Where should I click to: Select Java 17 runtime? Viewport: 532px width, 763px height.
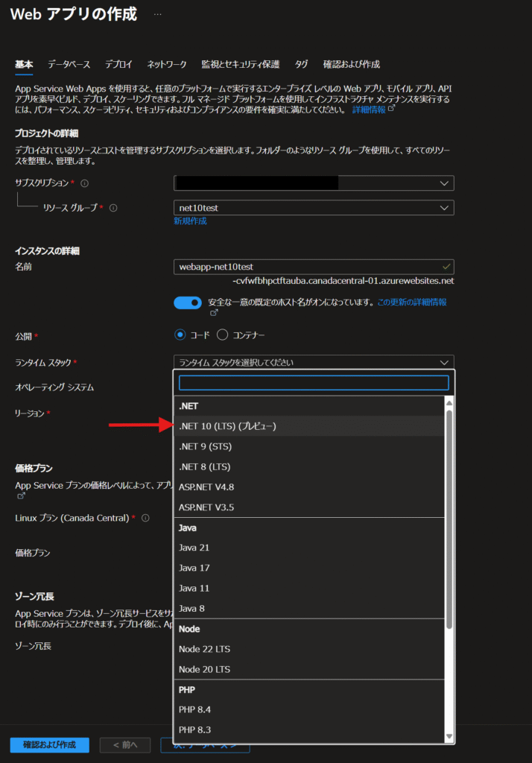click(x=309, y=569)
